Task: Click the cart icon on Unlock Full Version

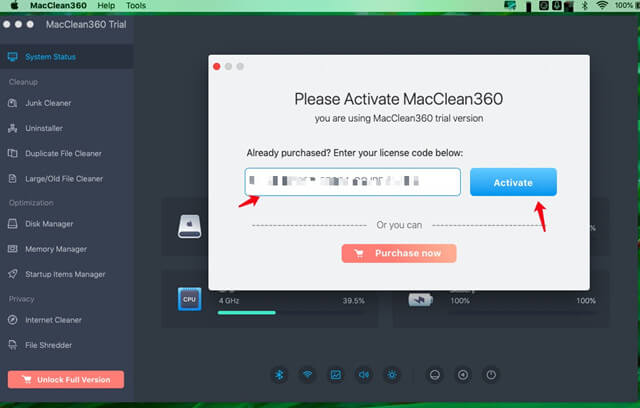Action: (27, 380)
